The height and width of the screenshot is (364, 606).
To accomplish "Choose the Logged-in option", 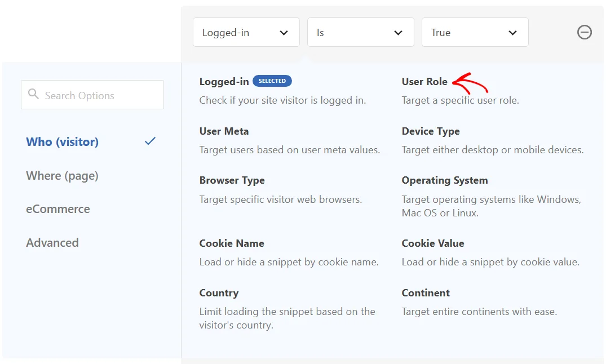I will 224,82.
